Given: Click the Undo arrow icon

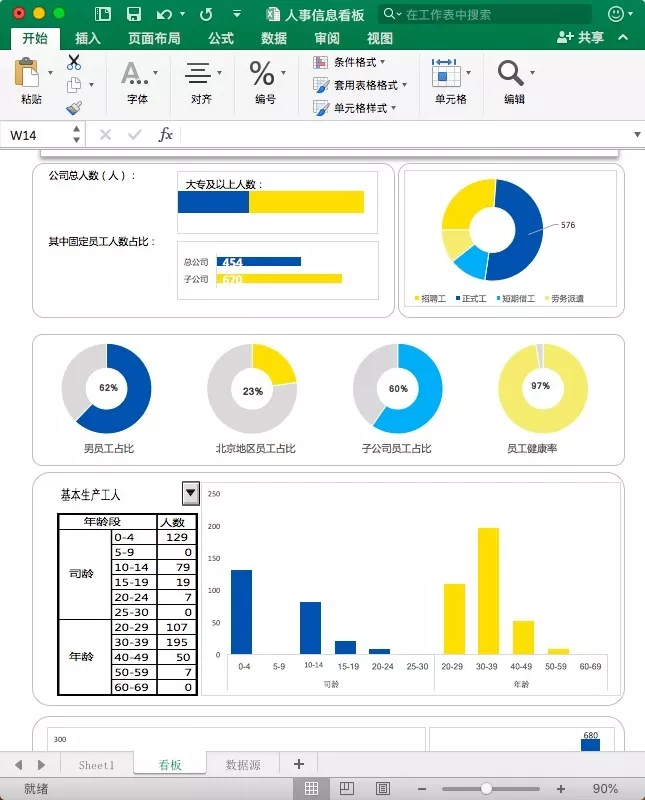Looking at the screenshot, I should coord(164,14).
